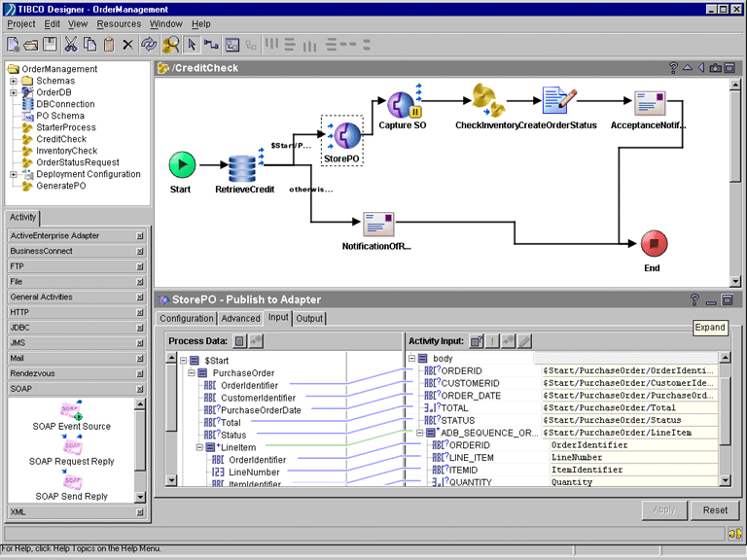The width and height of the screenshot is (747, 560).
Task: Click the Refresh arrows toolbar icon
Action: (x=149, y=45)
